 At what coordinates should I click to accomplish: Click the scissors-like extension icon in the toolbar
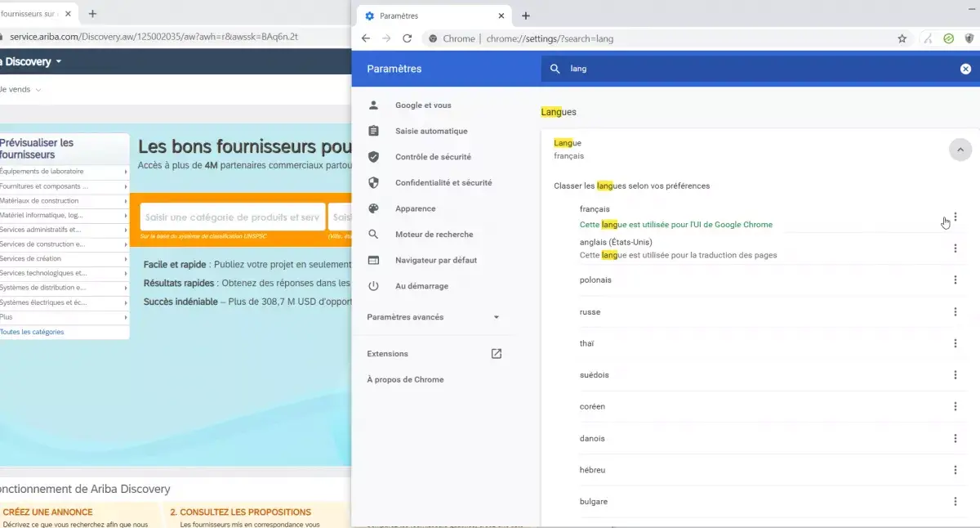(928, 38)
